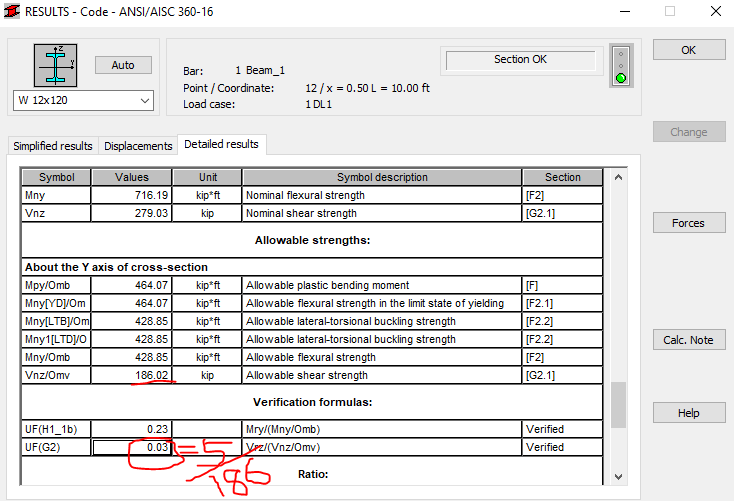Minimize the RESULTS window
This screenshot has width=734, height=501.
coord(625,11)
